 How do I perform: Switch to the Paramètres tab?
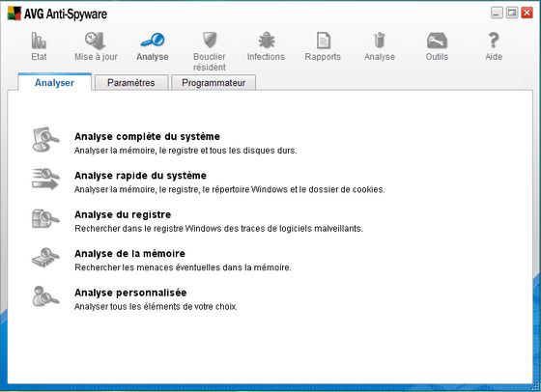(x=131, y=83)
